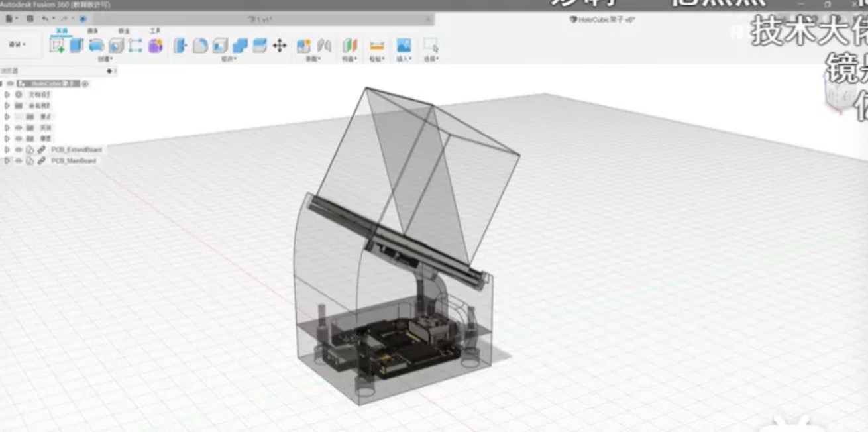
Task: Click the Measure ruler icon
Action: 376,46
